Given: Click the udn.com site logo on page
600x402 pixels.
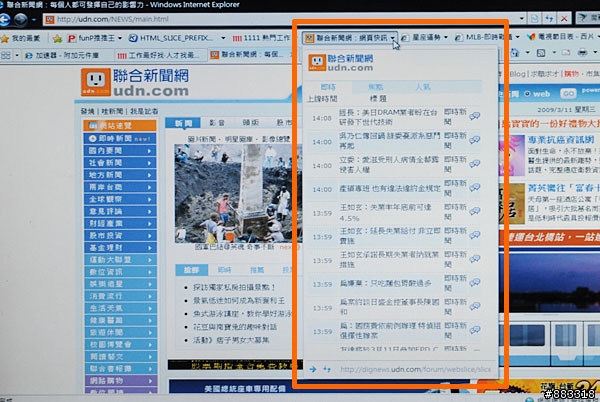Looking at the screenshot, I should [x=135, y=82].
